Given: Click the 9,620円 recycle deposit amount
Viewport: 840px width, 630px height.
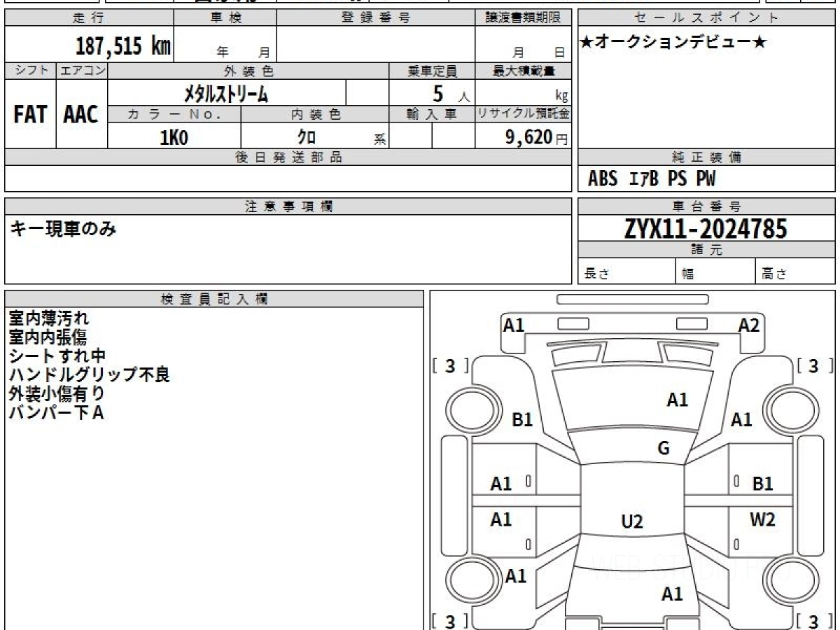Looking at the screenshot, I should (x=537, y=137).
